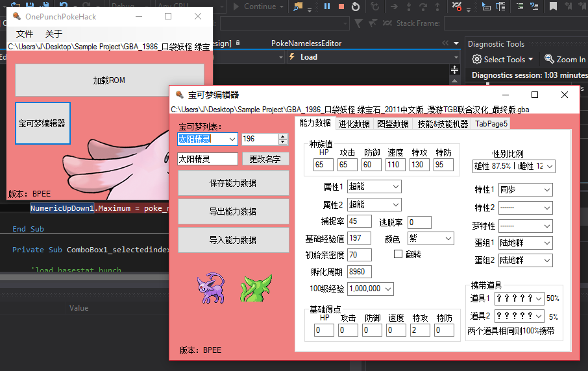Stop debugging using the red square icon
Image resolution: width=588 pixels, height=371 pixels.
341,6
